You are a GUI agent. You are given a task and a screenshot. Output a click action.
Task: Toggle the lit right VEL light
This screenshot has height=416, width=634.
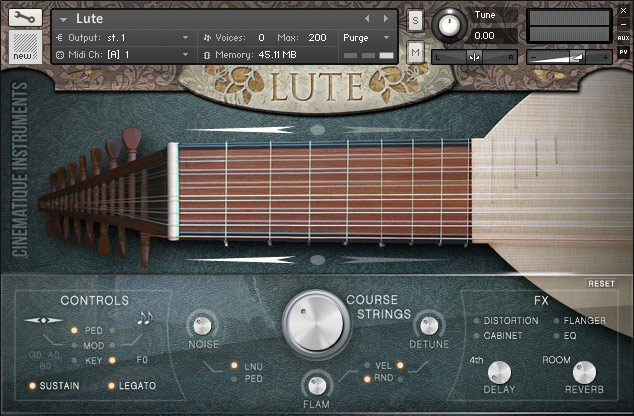pos(400,365)
